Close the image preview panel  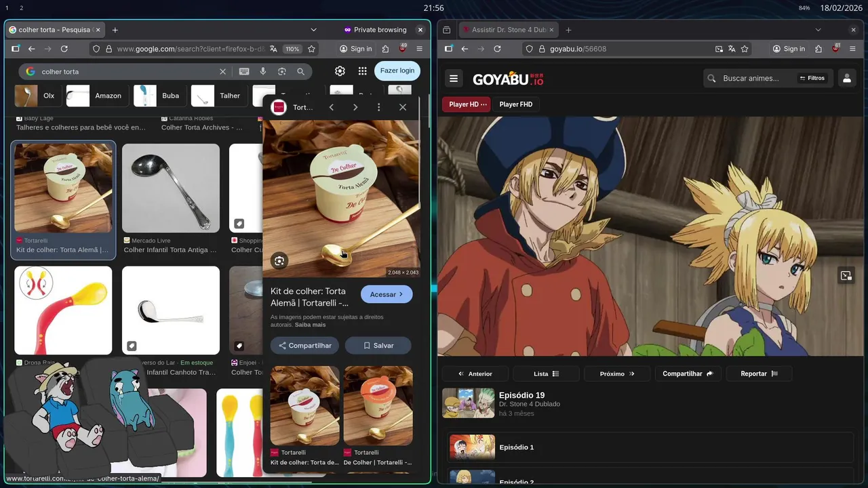click(403, 107)
